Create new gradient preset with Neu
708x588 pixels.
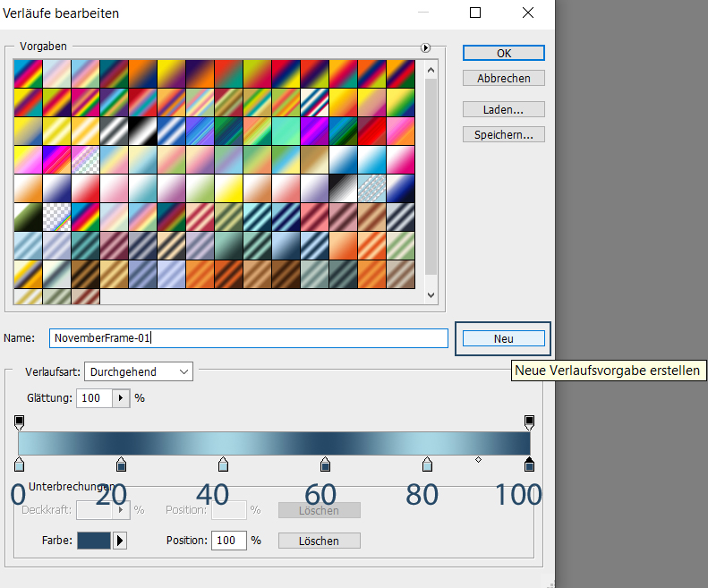(503, 339)
